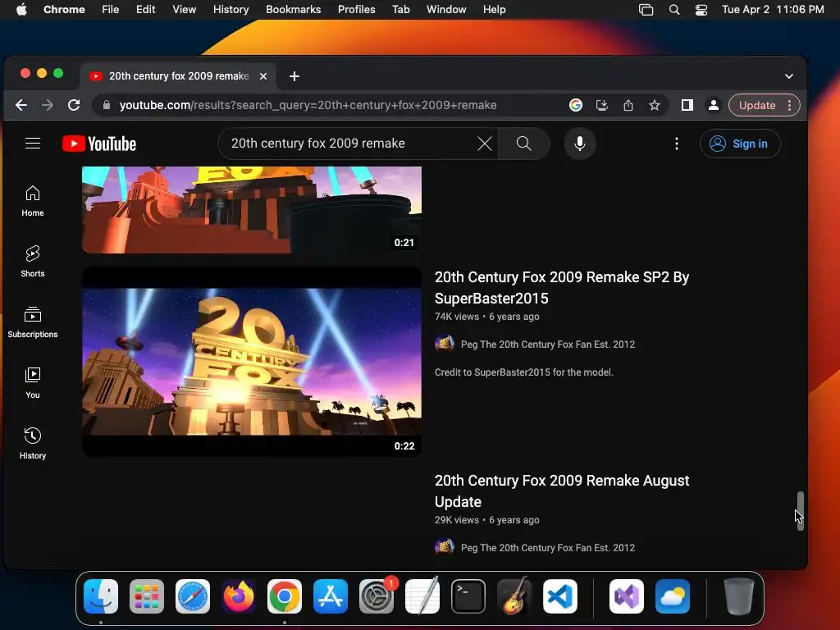Open Subscriptions in the sidebar
Screen dimensions: 840x630
(33, 322)
